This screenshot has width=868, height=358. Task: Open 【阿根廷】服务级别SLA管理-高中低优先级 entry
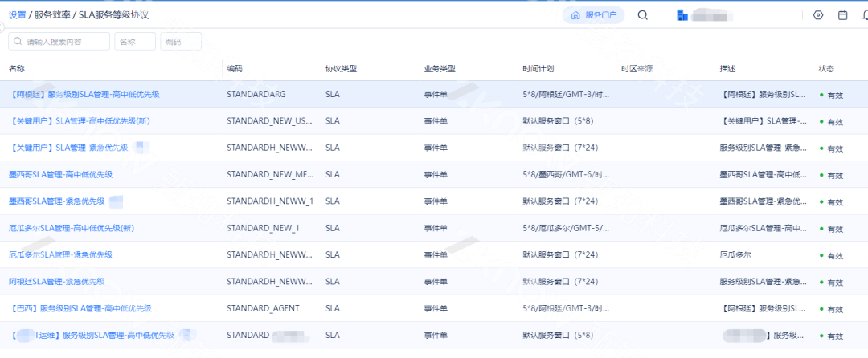pos(84,95)
